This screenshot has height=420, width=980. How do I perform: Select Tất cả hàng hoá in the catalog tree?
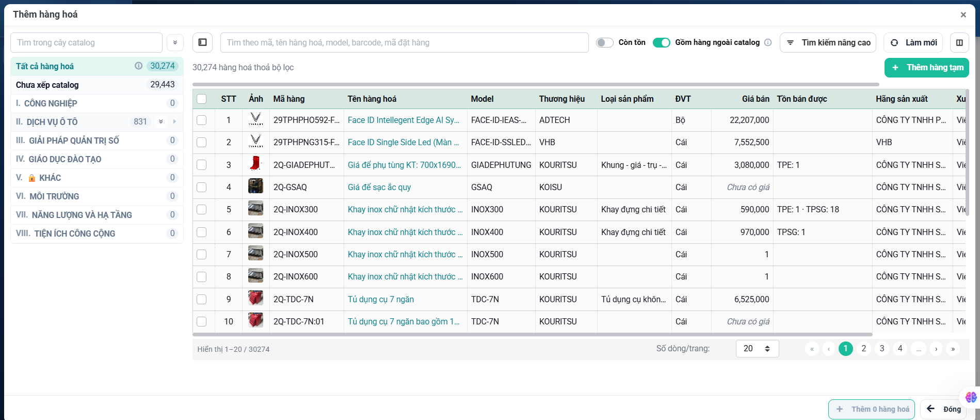click(x=97, y=66)
